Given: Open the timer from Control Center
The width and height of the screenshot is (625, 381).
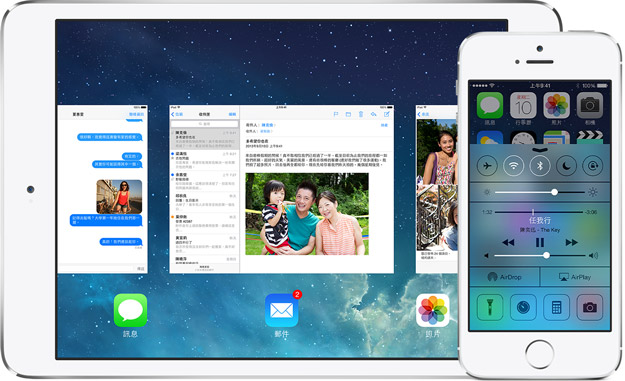Looking at the screenshot, I should pos(523,307).
